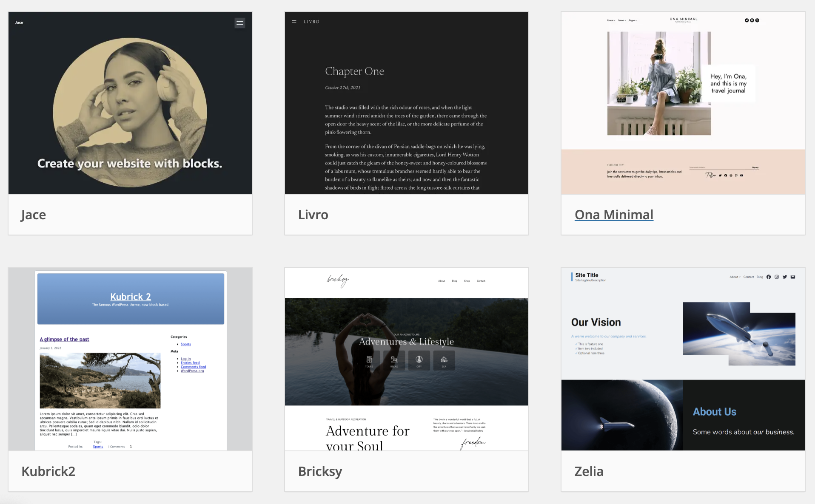Expand the Home dropdown in Ona Minimal preview
The width and height of the screenshot is (815, 504).
[611, 20]
